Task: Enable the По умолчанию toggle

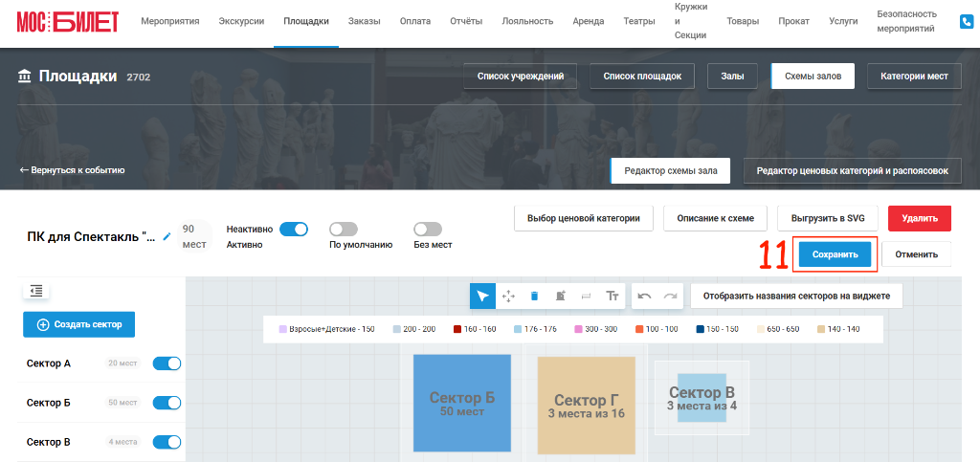Action: coord(344,230)
